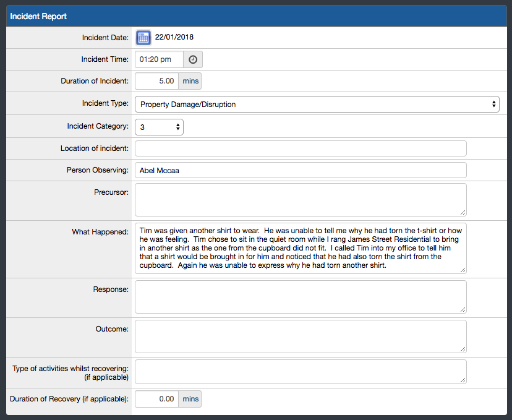Click the Duration of Recovery value field
The image size is (512, 420).
[156, 398]
